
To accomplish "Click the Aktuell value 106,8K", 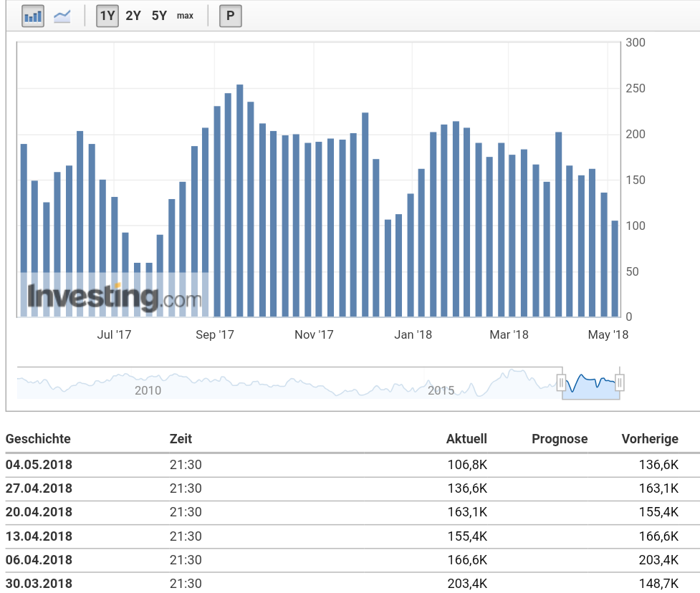I will click(467, 465).
